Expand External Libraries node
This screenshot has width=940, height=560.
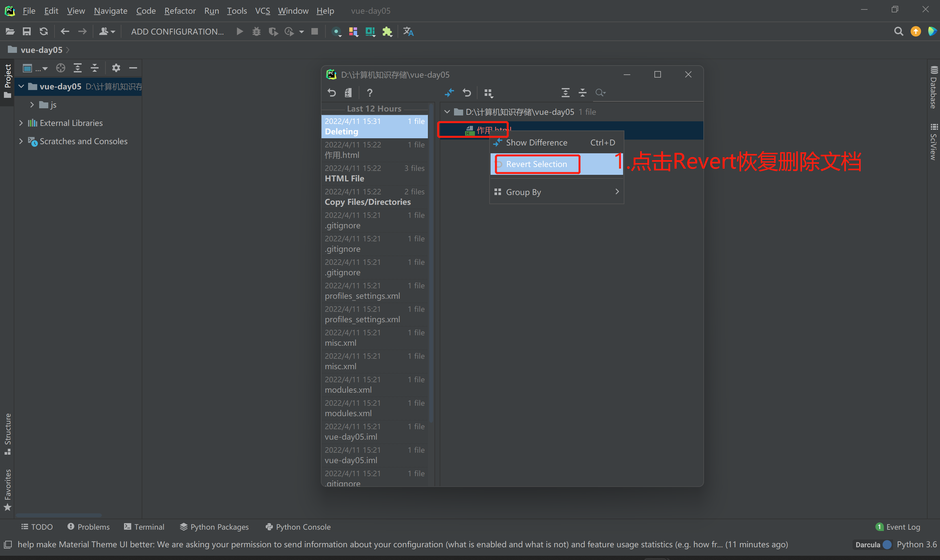point(21,123)
